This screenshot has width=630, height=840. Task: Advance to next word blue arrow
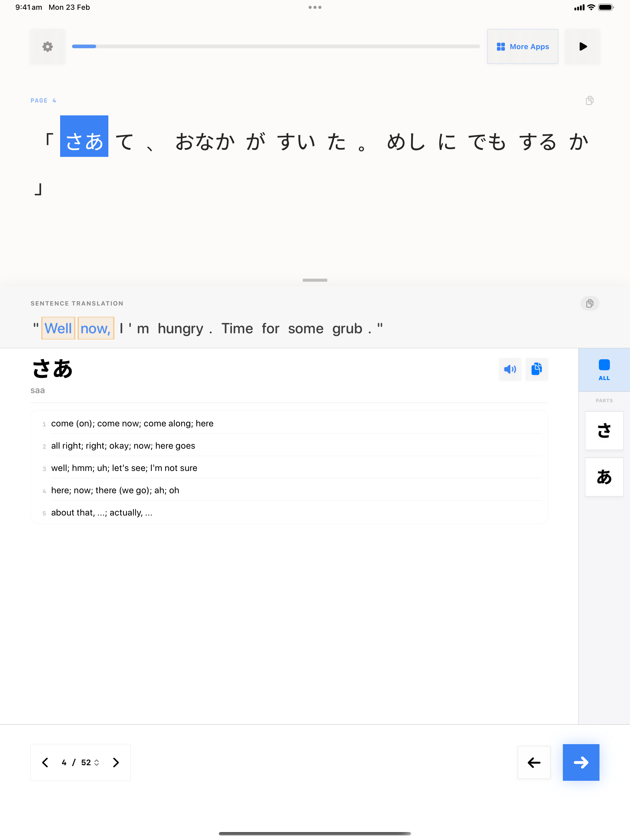point(581,762)
